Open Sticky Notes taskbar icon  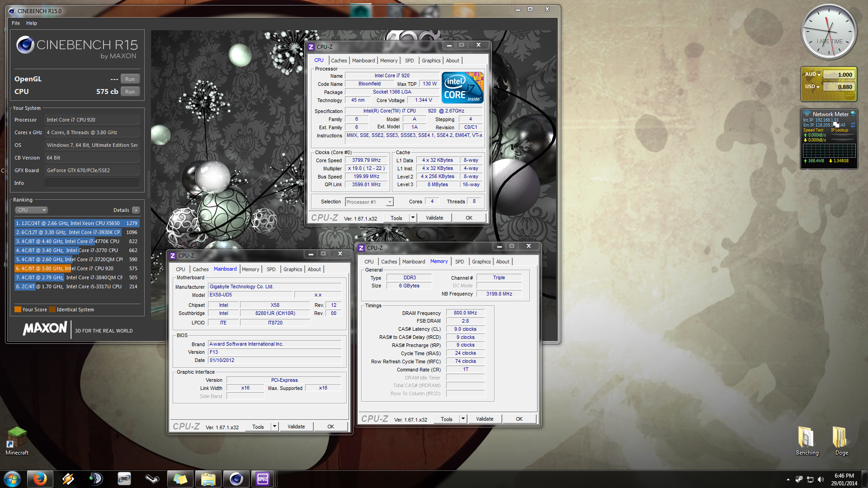tap(180, 479)
